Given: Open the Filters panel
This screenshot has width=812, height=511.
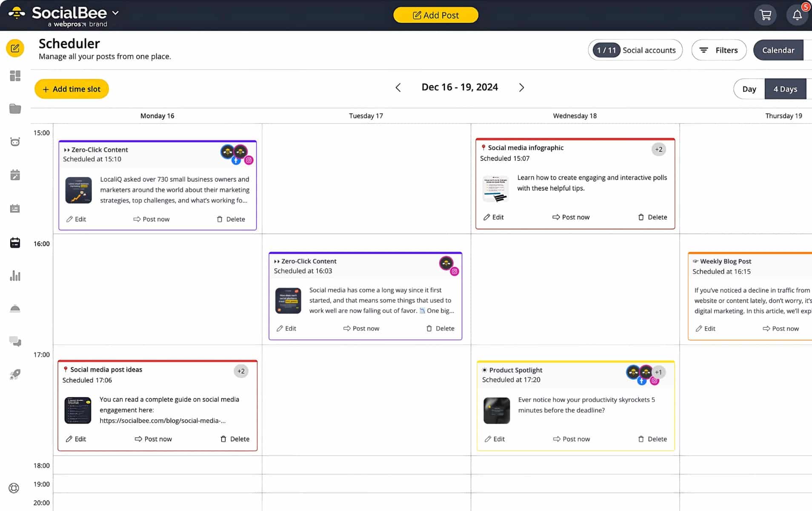Looking at the screenshot, I should [x=719, y=50].
